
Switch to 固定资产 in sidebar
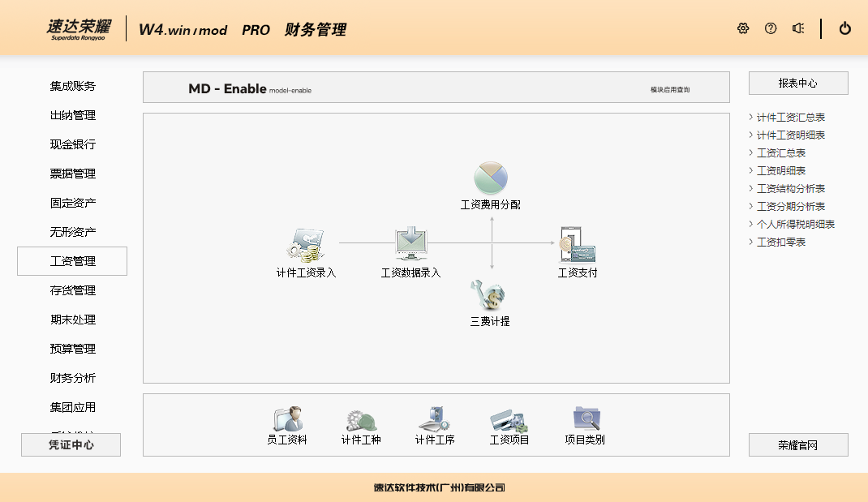73,203
